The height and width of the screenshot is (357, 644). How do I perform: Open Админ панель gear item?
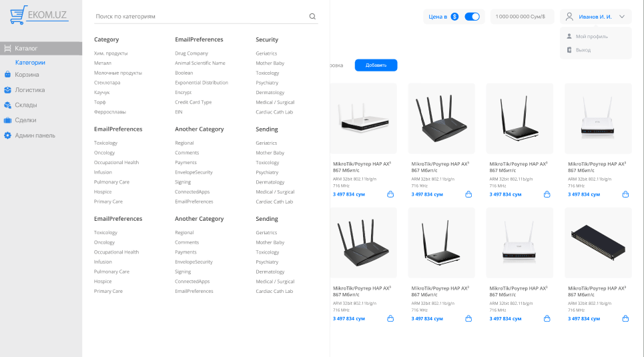[x=35, y=135]
